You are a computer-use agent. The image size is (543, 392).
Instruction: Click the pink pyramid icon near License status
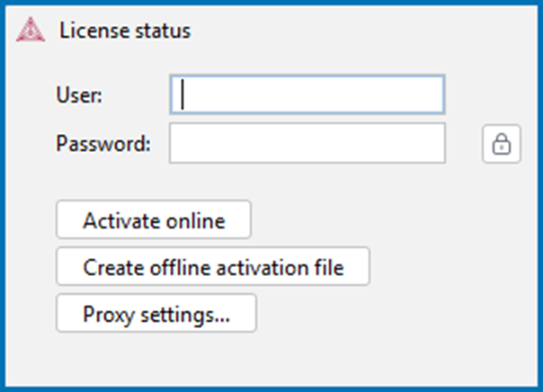point(31,30)
